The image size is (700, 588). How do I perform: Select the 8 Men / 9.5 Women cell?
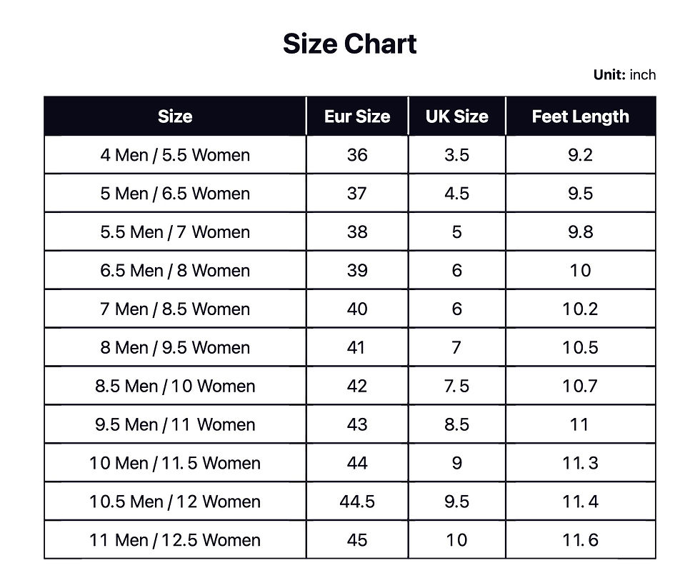(175, 348)
